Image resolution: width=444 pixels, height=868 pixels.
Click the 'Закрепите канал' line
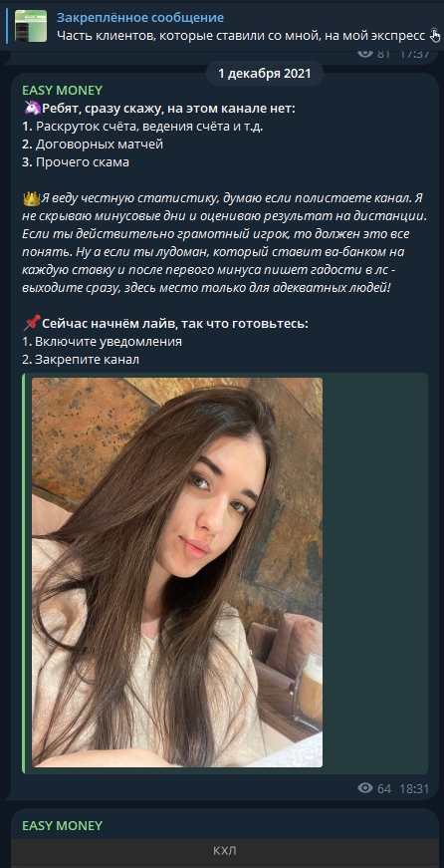(81, 360)
